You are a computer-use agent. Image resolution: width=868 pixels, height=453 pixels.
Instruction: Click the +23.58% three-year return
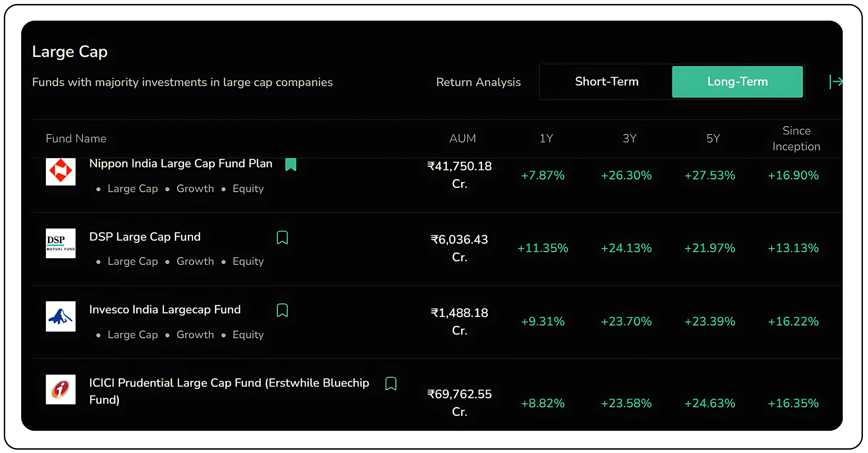pos(626,403)
